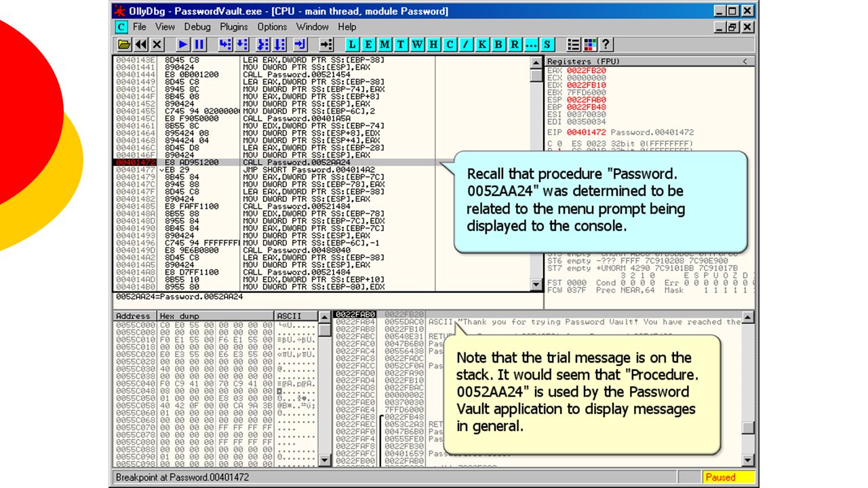Open the Debug menu
The width and height of the screenshot is (868, 488).
coord(197,27)
